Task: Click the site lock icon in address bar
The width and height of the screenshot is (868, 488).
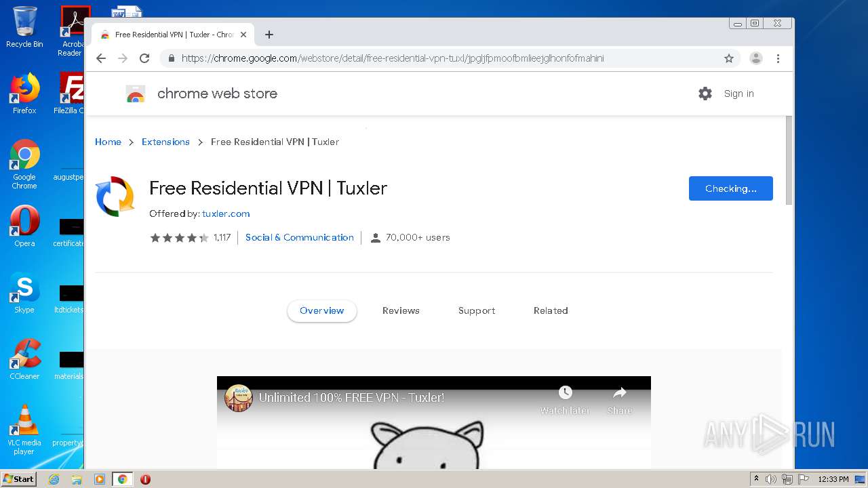Action: pos(172,58)
